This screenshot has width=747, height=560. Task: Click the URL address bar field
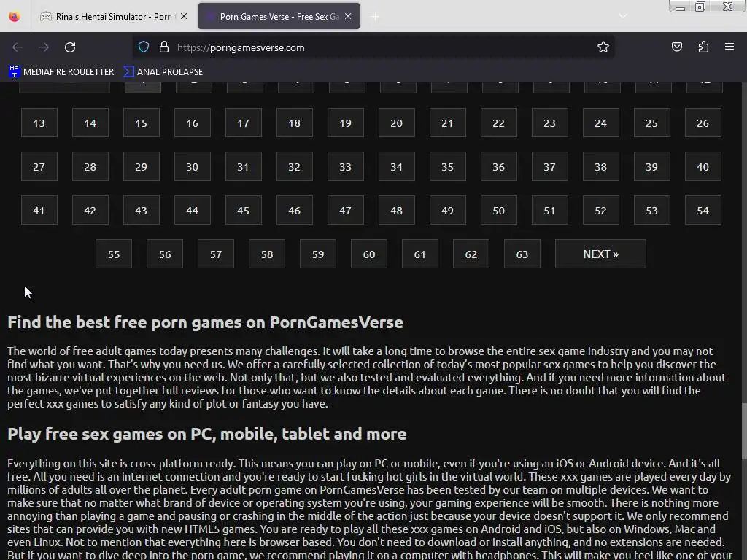pyautogui.click(x=373, y=47)
